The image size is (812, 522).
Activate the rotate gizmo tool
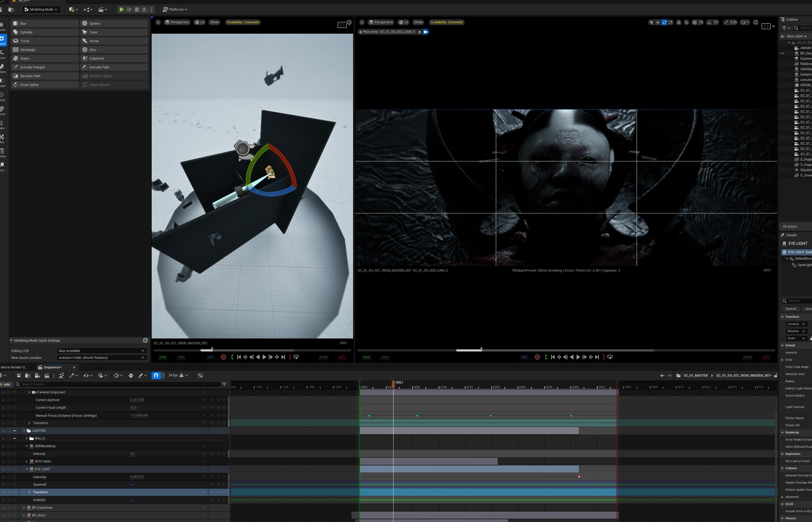tap(664, 22)
